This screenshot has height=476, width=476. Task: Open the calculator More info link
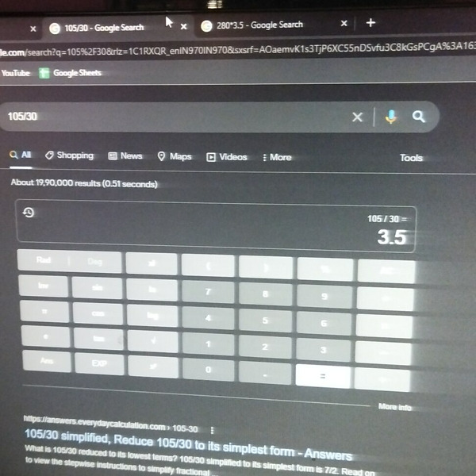[394, 407]
